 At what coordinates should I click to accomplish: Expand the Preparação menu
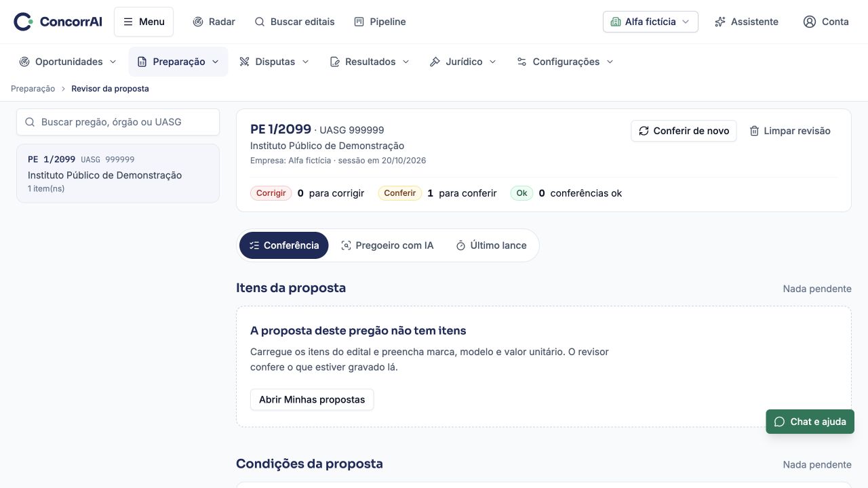click(x=178, y=62)
